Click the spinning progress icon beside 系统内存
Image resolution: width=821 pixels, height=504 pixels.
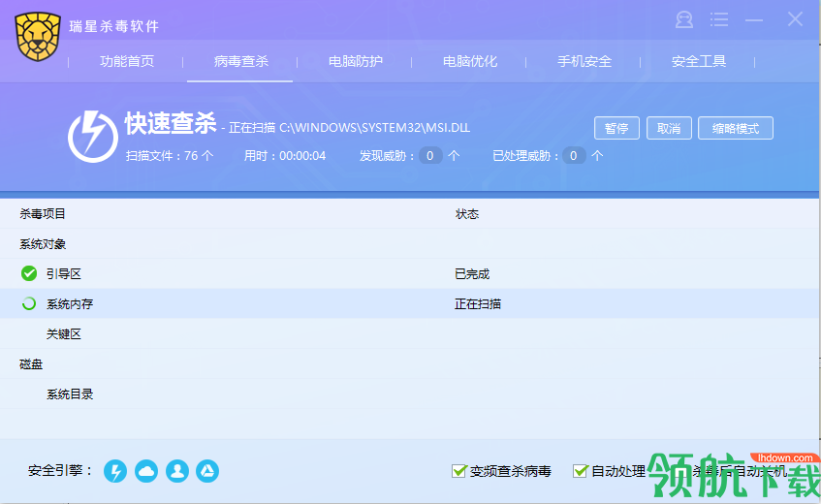click(29, 303)
